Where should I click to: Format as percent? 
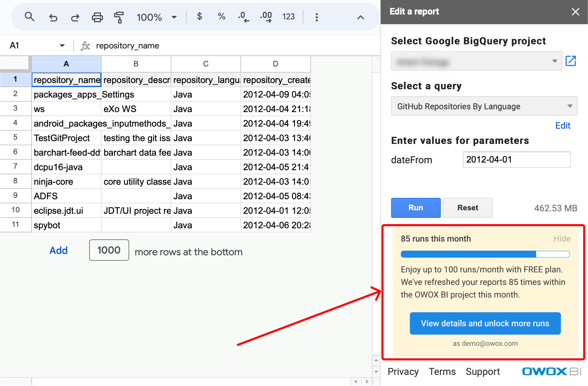[x=221, y=16]
